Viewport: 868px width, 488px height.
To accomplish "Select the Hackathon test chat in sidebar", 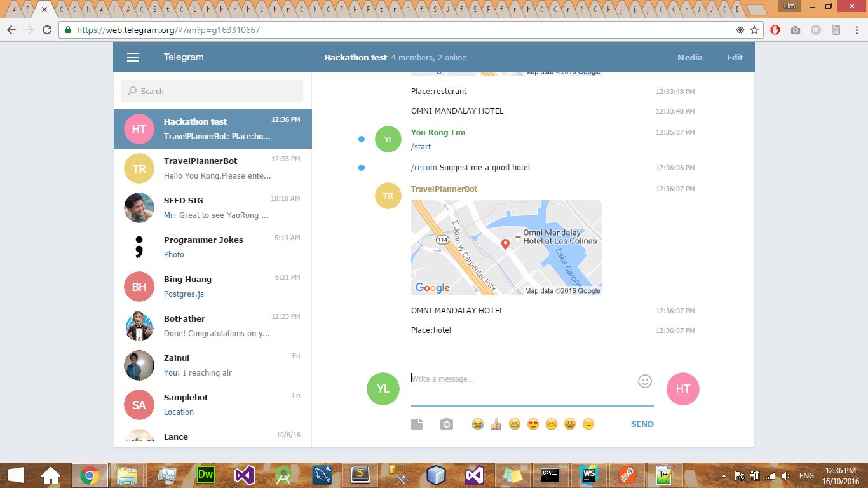I will [x=213, y=129].
